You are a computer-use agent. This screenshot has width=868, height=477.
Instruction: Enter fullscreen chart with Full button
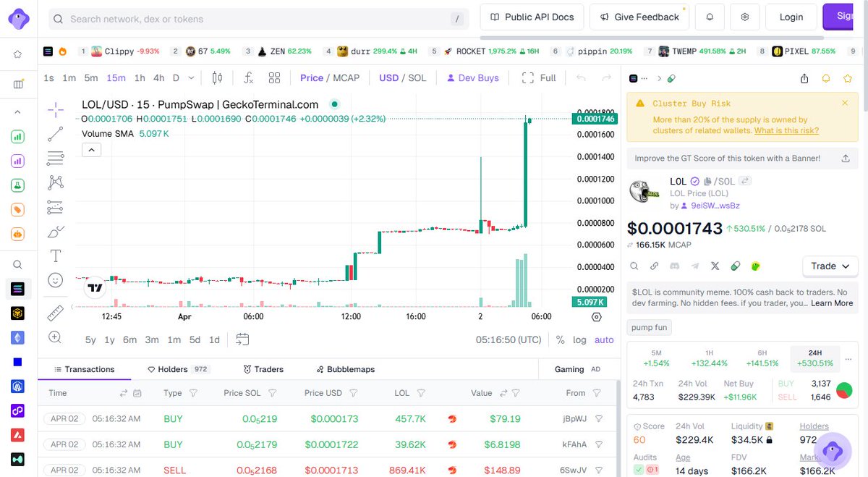point(540,77)
